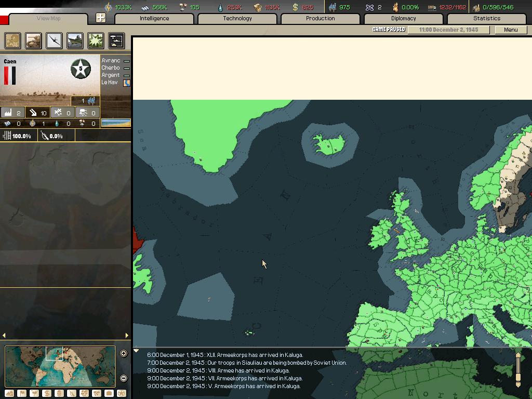Image resolution: width=532 pixels, height=399 pixels.
Task: Expand the message log with top-left arrow
Action: tap(136, 351)
